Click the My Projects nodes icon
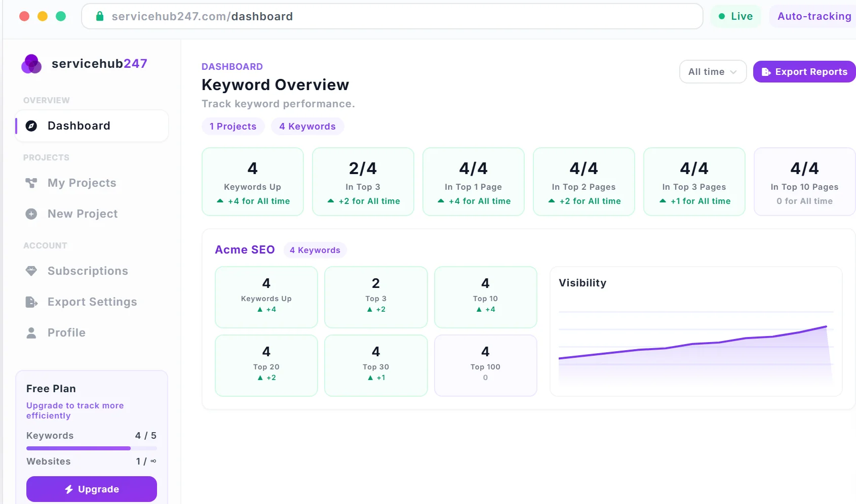This screenshot has height=504, width=856. (x=31, y=183)
